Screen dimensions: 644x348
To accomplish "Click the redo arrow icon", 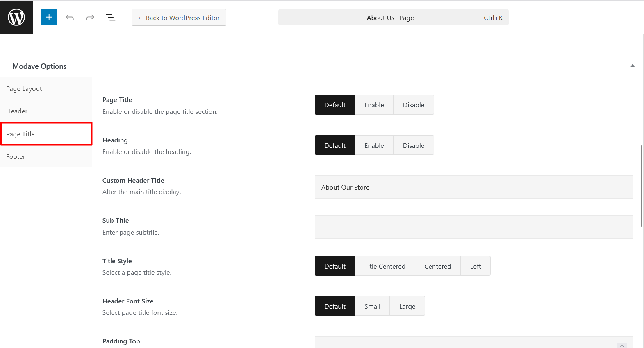I will (90, 17).
